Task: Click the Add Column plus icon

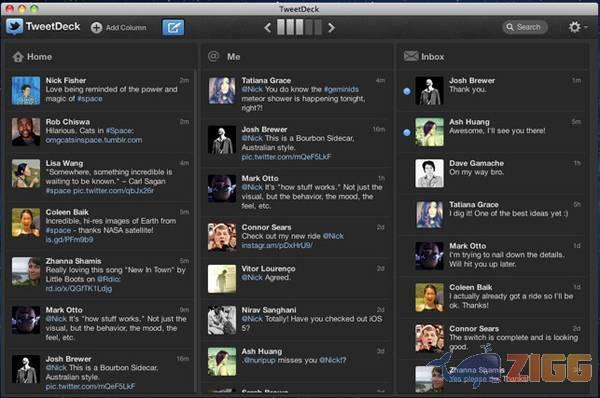Action: [x=96, y=28]
